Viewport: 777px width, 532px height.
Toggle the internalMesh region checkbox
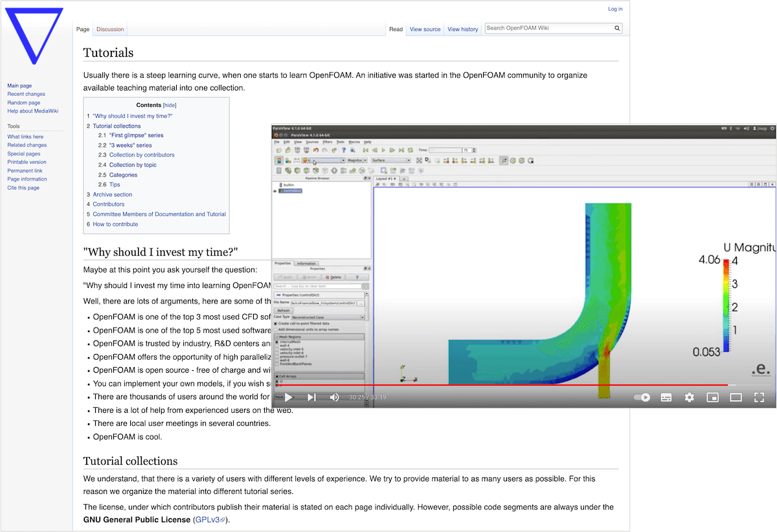click(x=277, y=342)
